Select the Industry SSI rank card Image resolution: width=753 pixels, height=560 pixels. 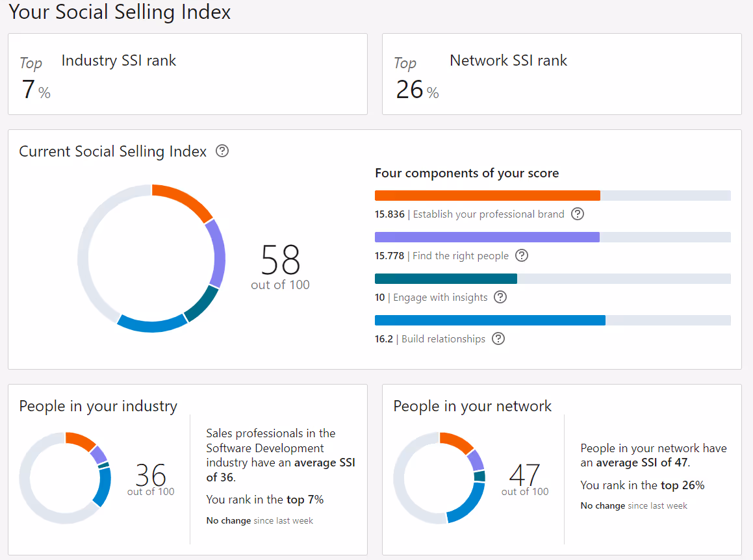click(187, 74)
